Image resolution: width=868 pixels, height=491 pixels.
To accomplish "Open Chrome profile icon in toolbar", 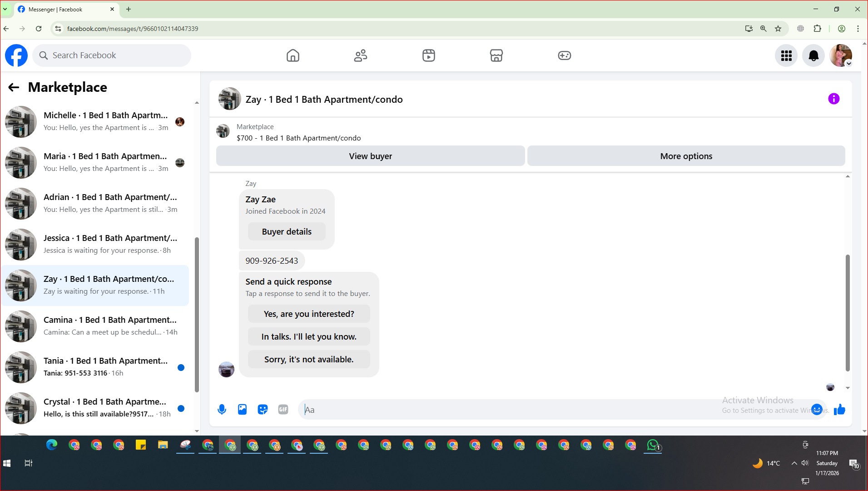I will point(842,29).
